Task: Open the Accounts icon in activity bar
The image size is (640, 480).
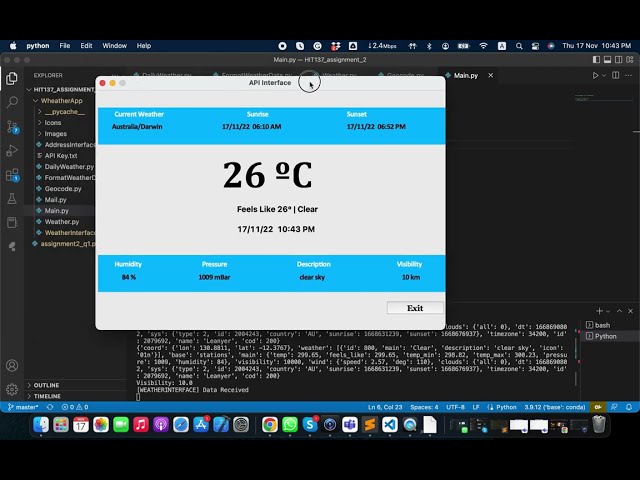Action: 12,365
